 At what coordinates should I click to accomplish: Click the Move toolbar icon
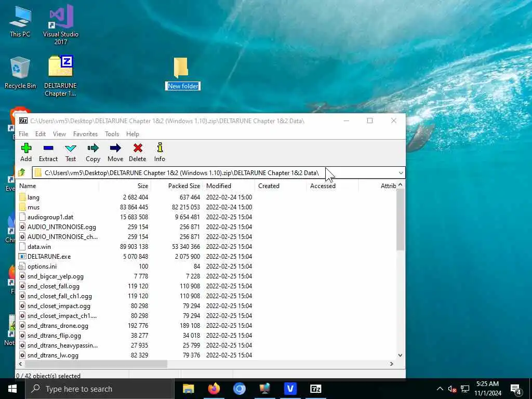(115, 152)
